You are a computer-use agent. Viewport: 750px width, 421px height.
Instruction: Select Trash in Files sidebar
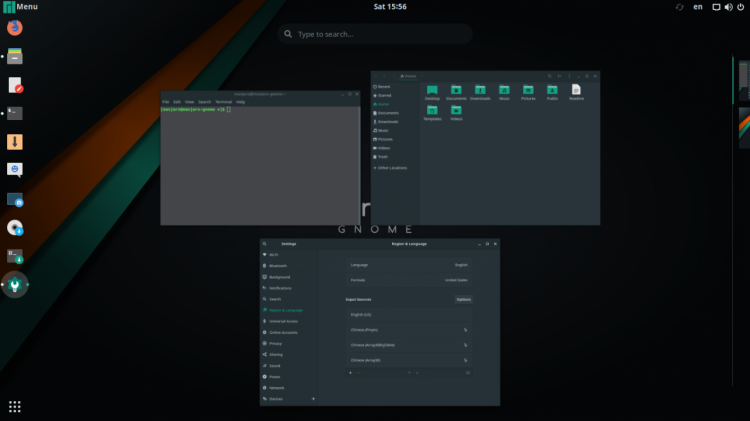(x=395, y=157)
